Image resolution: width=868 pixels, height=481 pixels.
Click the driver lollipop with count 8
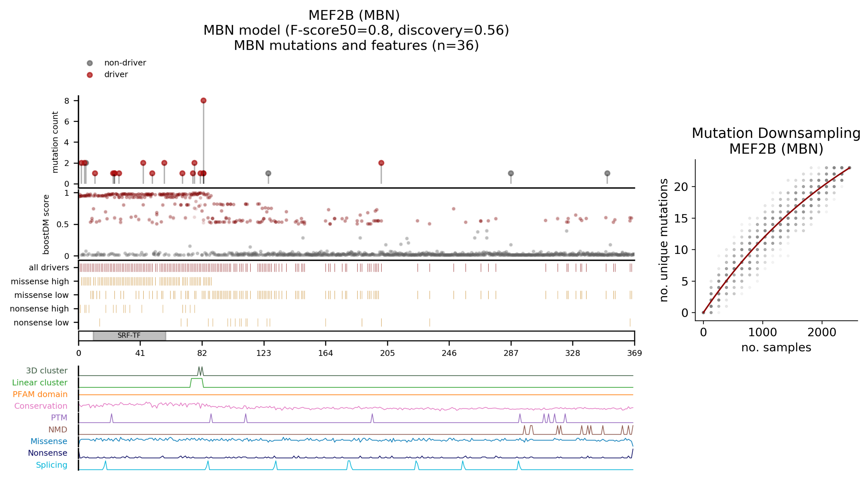point(203,101)
